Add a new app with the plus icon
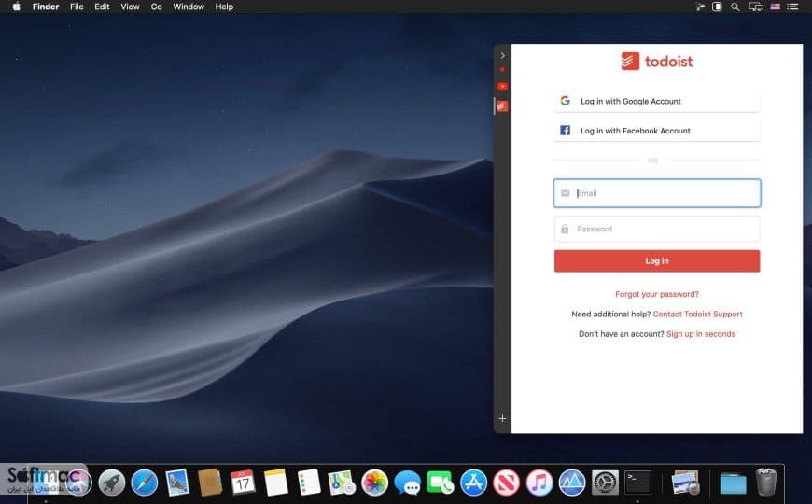The width and height of the screenshot is (812, 504). [502, 418]
